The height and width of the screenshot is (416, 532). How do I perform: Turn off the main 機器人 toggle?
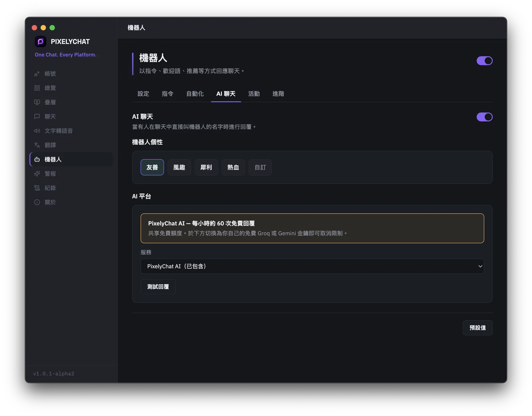pyautogui.click(x=484, y=61)
